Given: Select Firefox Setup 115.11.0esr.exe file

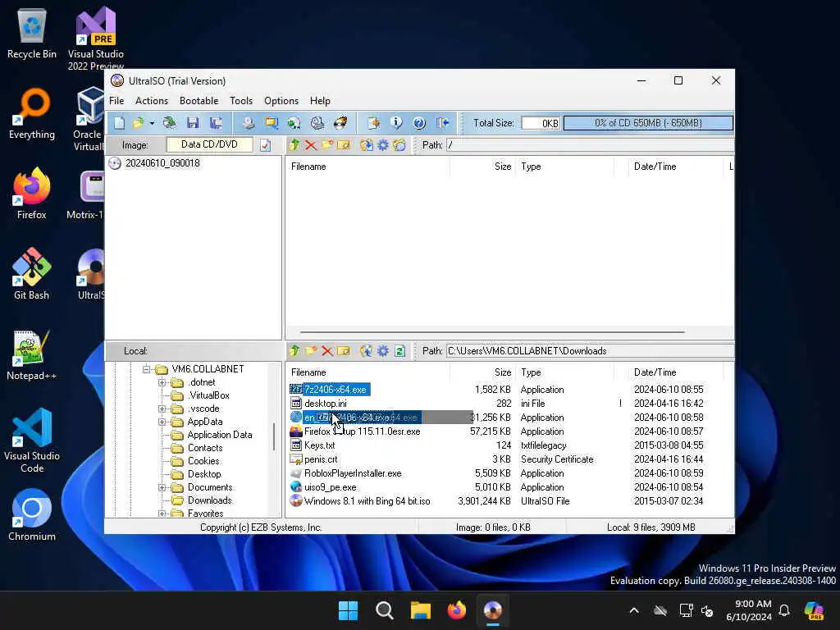Looking at the screenshot, I should (362, 431).
